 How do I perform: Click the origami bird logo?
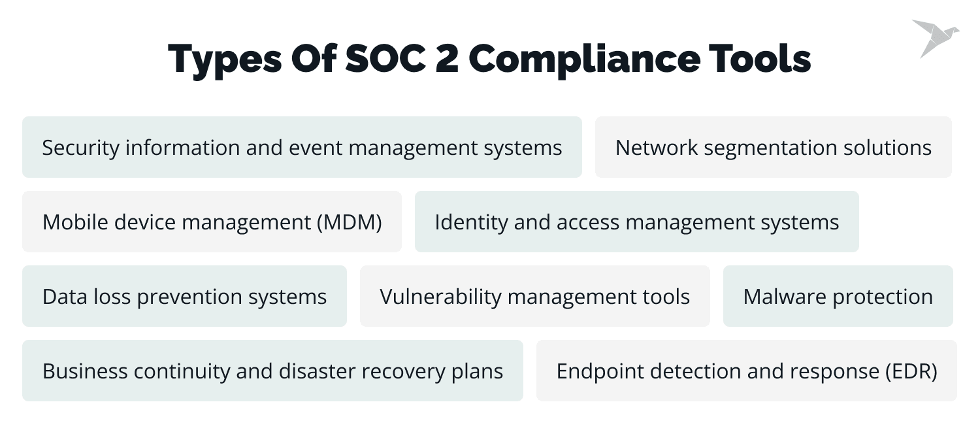[935, 37]
